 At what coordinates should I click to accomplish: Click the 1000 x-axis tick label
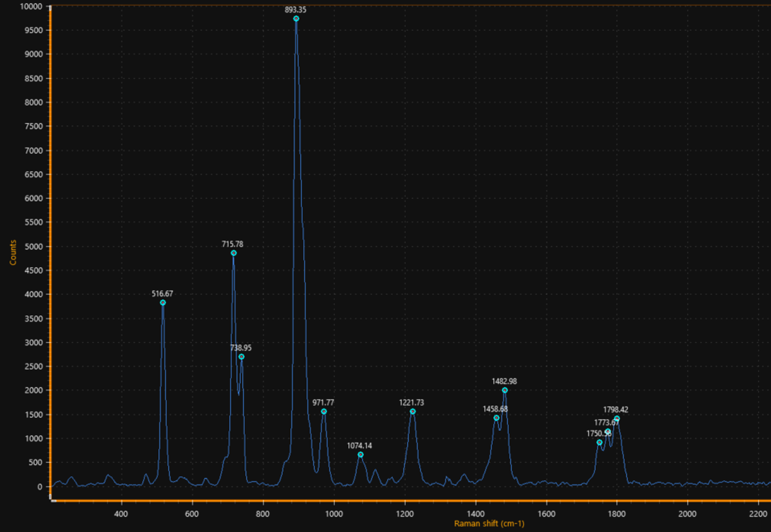coord(334,514)
